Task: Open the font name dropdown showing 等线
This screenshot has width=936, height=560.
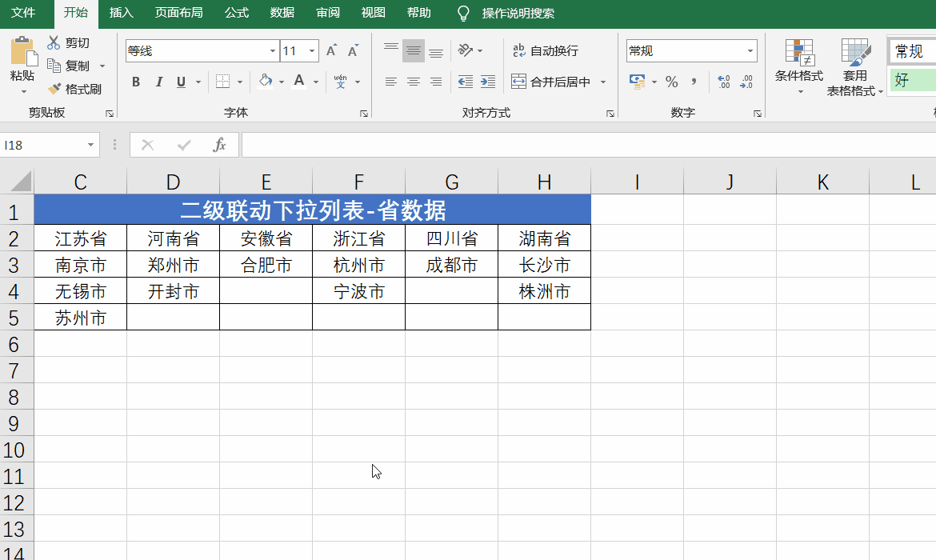Action: coord(272,50)
